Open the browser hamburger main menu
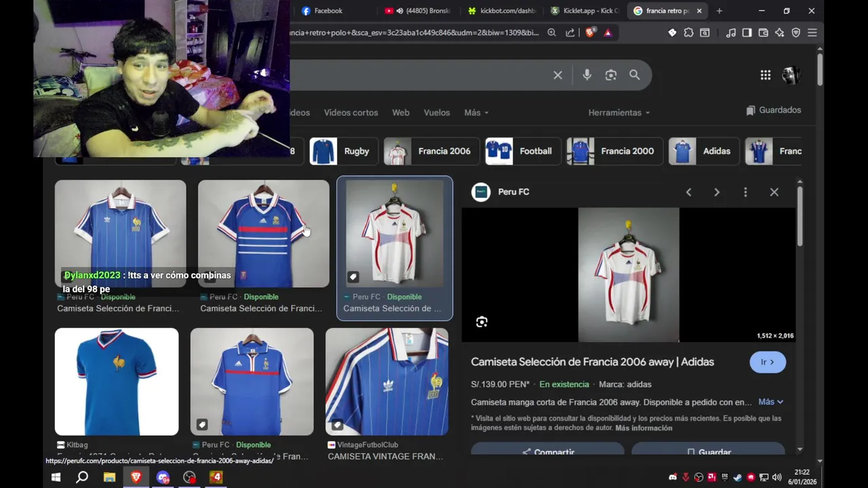868x488 pixels. pos(812,33)
